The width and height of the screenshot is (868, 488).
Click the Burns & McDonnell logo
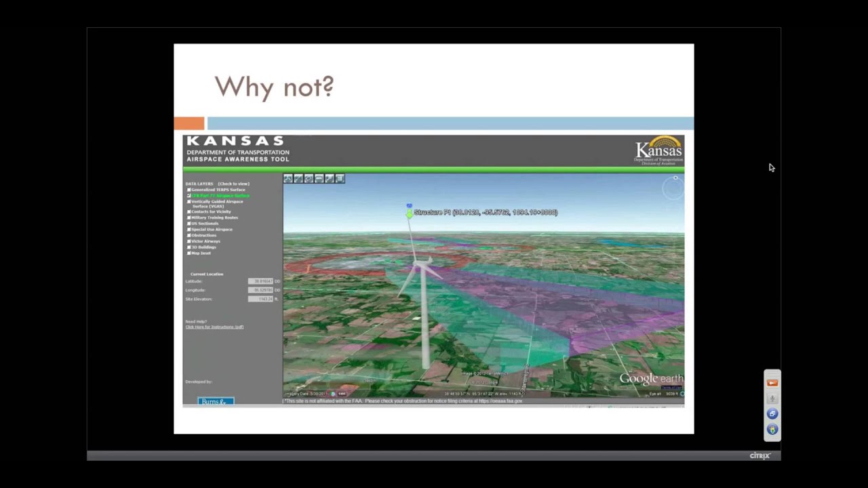(216, 401)
